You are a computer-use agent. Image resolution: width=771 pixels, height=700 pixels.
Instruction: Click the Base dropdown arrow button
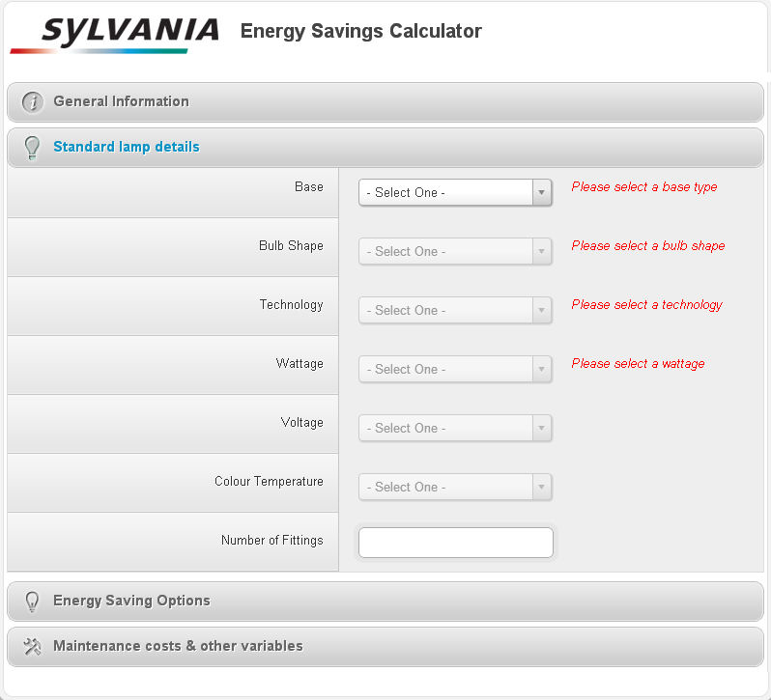click(542, 192)
